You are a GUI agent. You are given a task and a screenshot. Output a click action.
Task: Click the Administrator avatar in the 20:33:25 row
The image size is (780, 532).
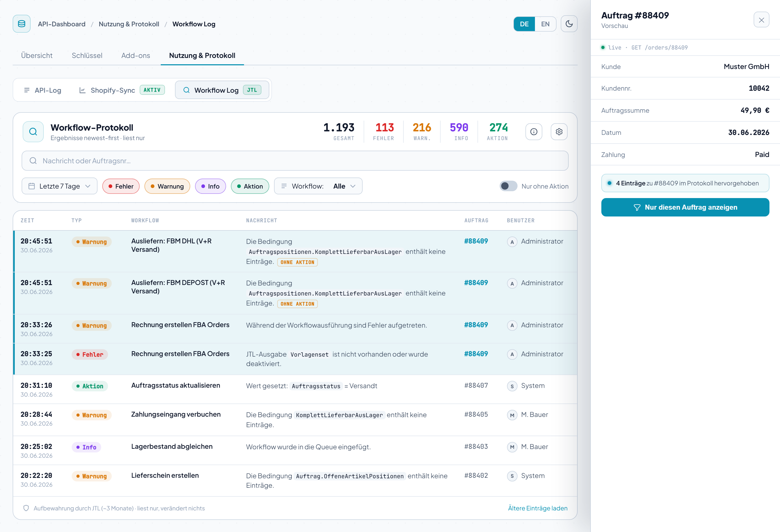coord(512,354)
